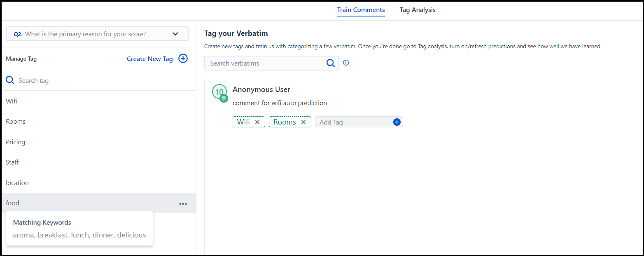
Task: Click the search tag magnifier icon
Action: point(10,80)
